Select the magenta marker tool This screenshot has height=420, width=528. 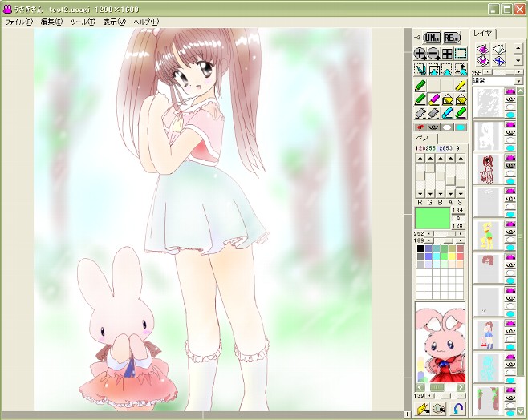433,99
